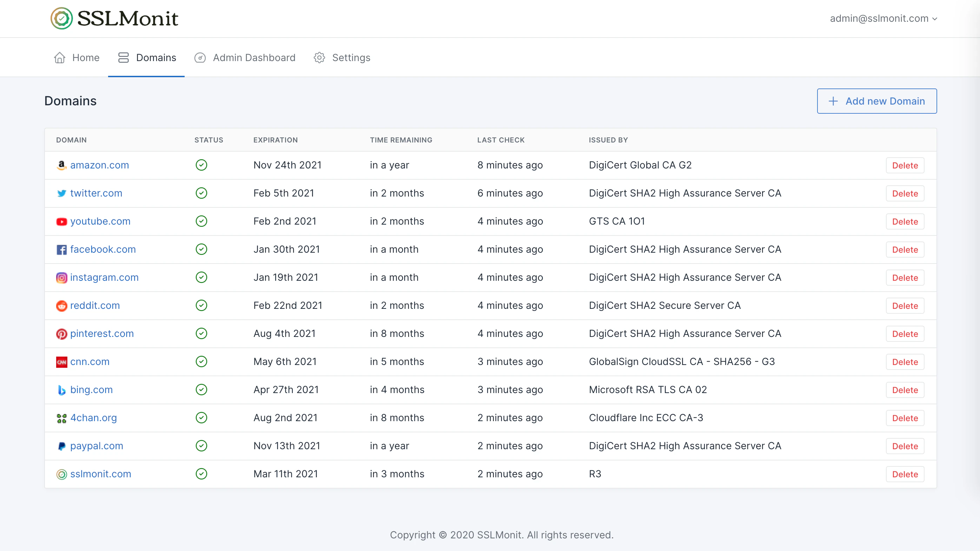
Task: Open the Admin Dashboard tab
Action: (254, 58)
